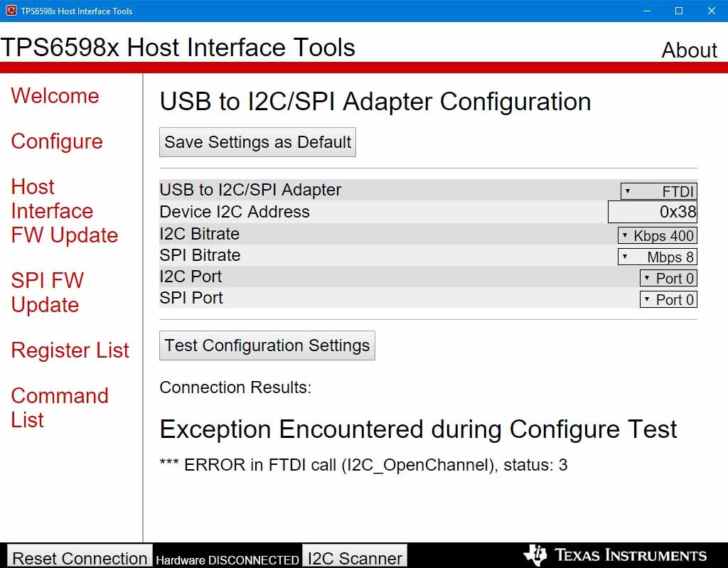Expand the SPI Port dropdown
The image size is (728, 568).
pos(668,299)
